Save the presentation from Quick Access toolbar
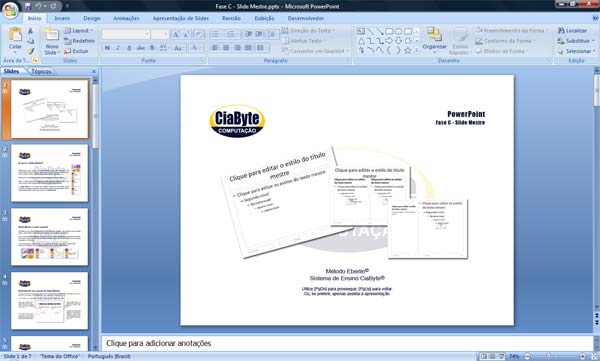Screen dimensions: 600x361 [x=28, y=6]
